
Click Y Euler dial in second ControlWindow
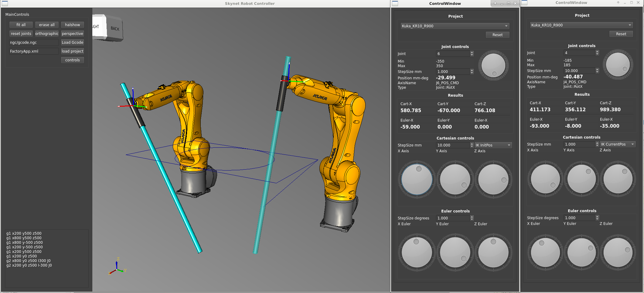(x=582, y=252)
